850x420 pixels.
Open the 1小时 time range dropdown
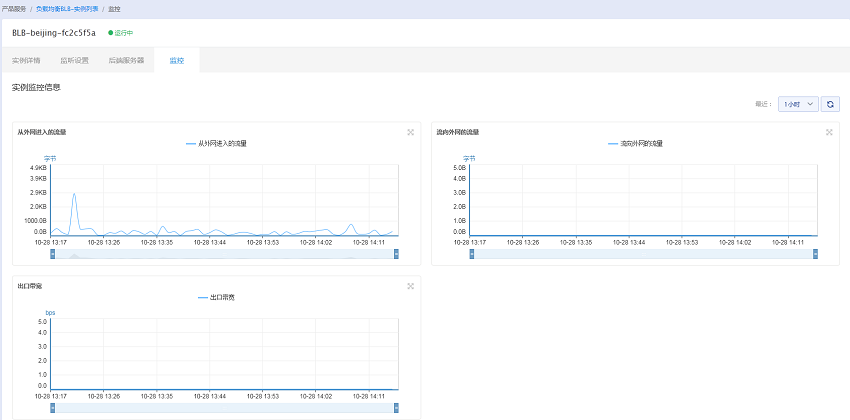click(798, 104)
